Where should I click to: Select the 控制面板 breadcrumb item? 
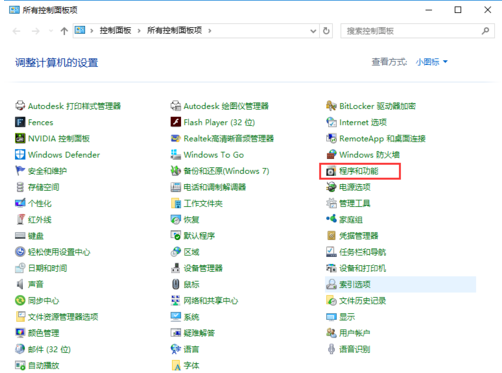[115, 31]
